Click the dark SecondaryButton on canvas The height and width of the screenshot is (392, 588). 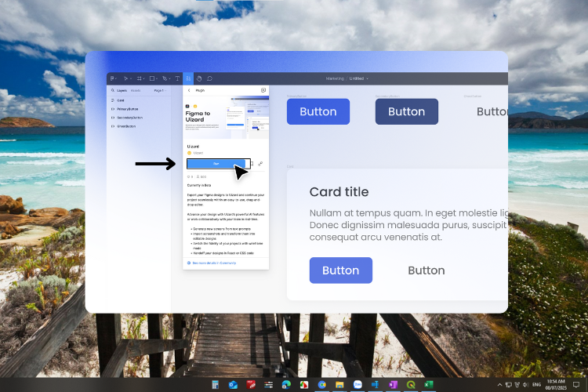406,111
